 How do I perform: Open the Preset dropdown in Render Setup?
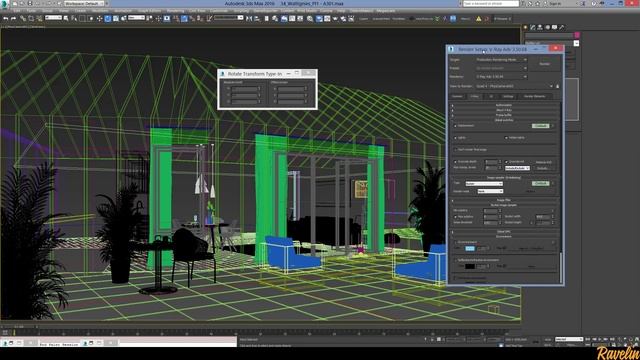point(501,68)
